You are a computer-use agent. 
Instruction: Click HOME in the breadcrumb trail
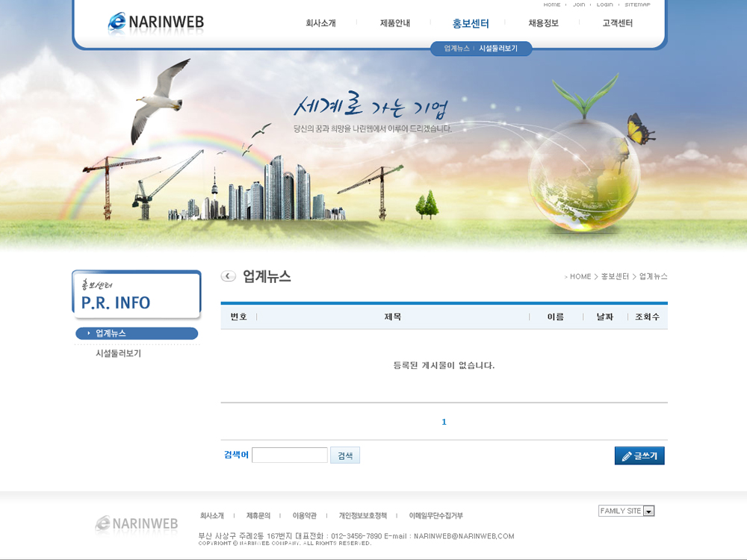(x=580, y=276)
